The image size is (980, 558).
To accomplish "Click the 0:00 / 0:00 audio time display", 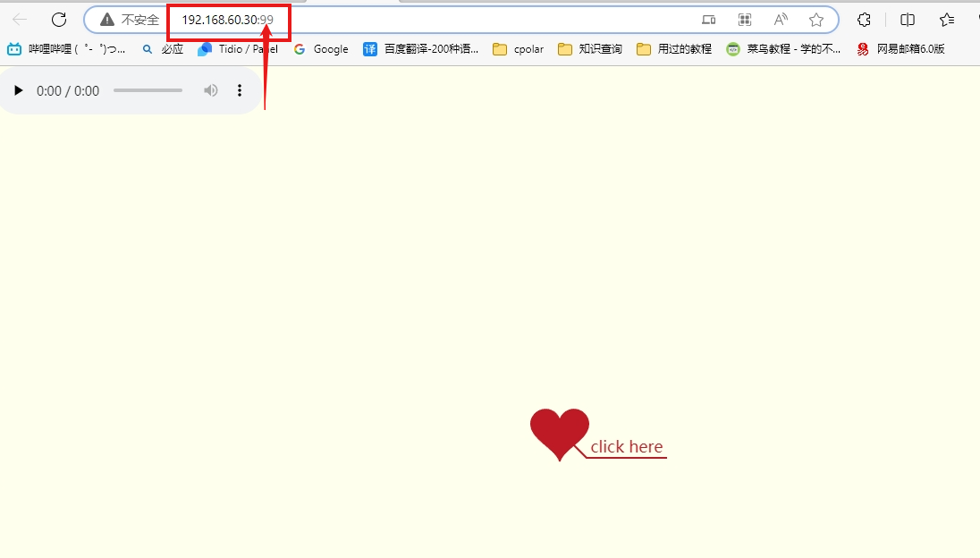I will pyautogui.click(x=67, y=91).
